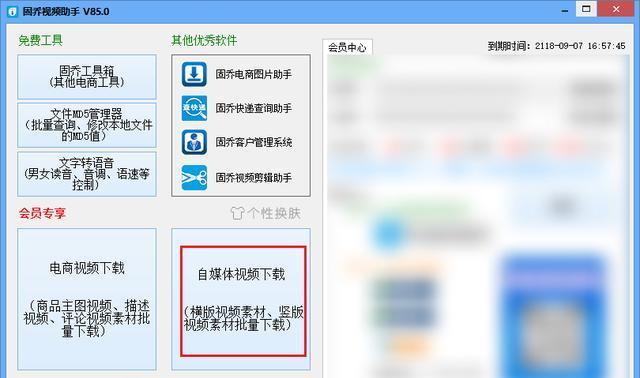Viewport: 640px width, 378px height.
Task: Click the app icon in title bar
Action: point(13,11)
